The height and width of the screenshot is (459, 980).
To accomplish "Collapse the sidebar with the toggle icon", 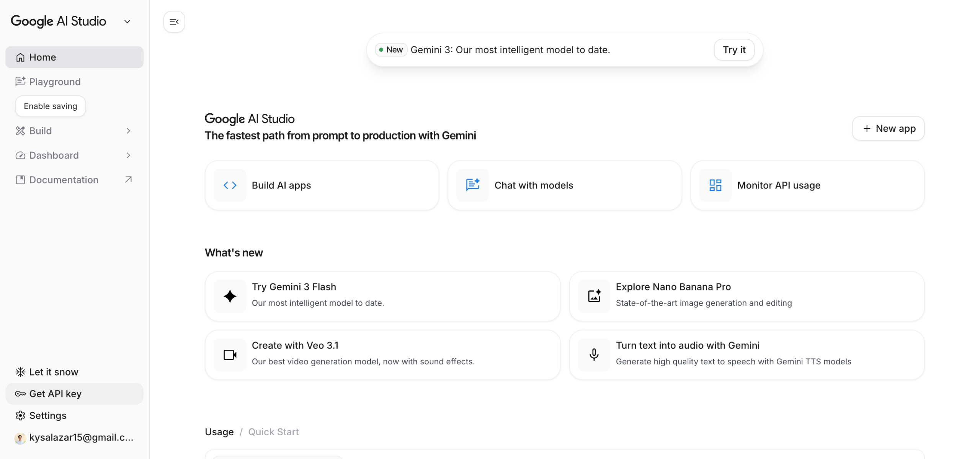I will (x=174, y=22).
